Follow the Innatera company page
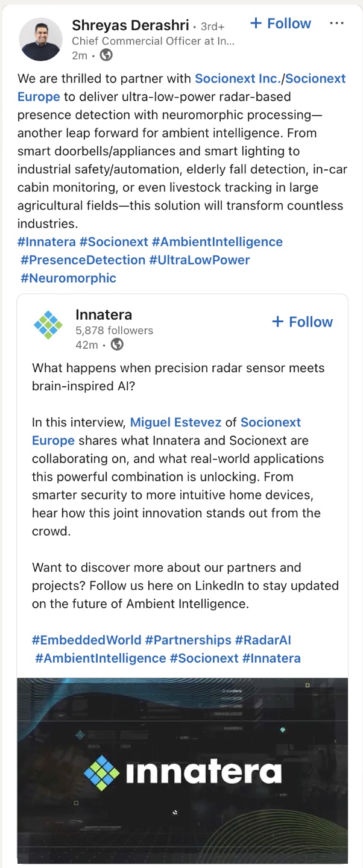The height and width of the screenshot is (868, 363). [302, 322]
